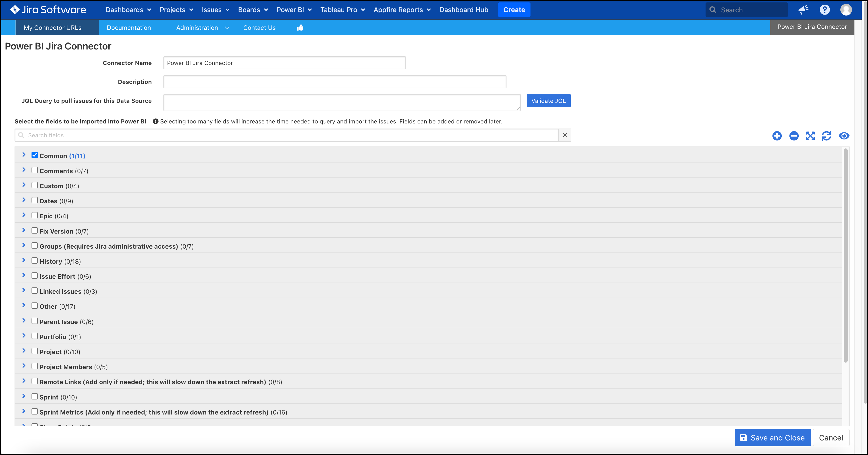The width and height of the screenshot is (868, 455).
Task: Click the minus circle collapse all icon
Action: pos(794,136)
